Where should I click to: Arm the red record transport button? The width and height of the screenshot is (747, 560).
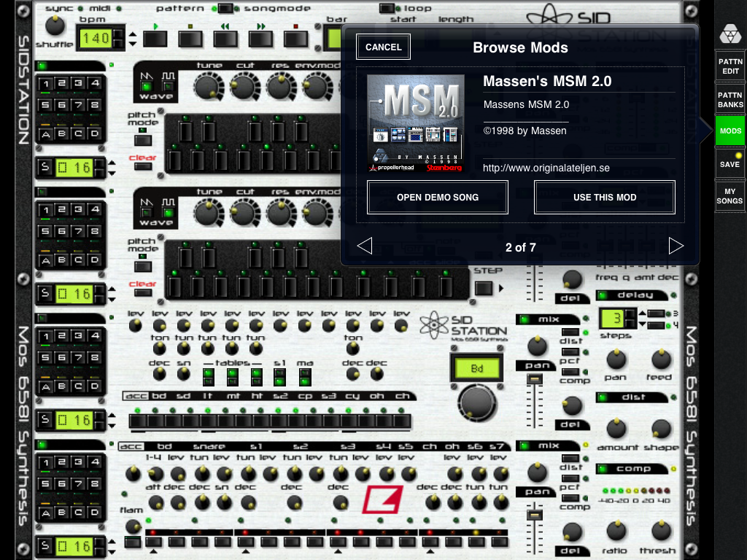tap(296, 39)
